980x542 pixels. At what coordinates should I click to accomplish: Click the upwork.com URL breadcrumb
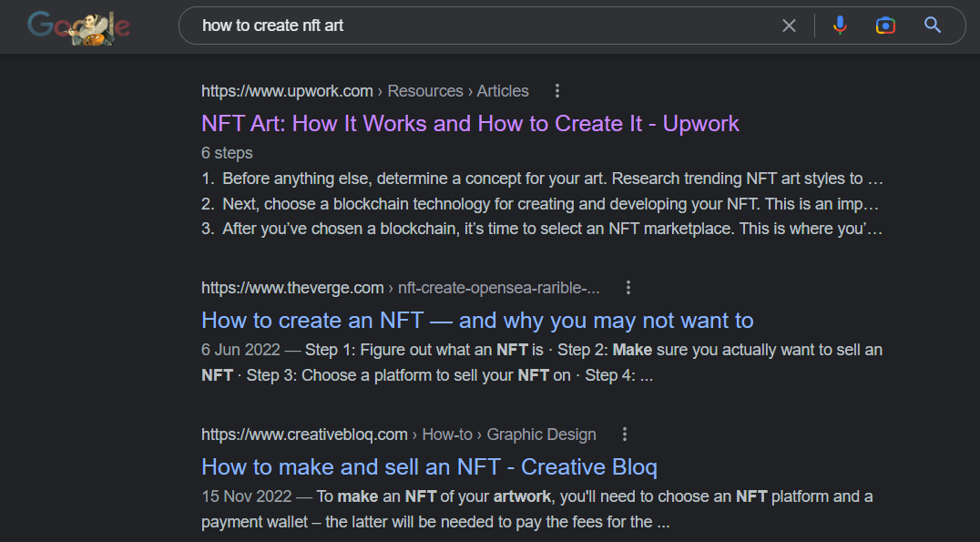(365, 91)
